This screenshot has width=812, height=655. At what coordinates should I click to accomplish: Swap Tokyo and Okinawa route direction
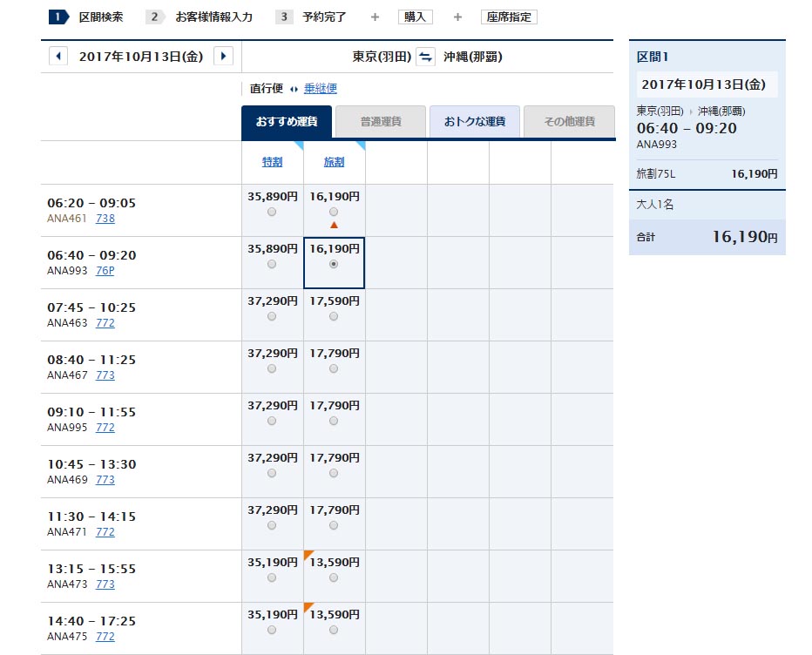coord(425,57)
